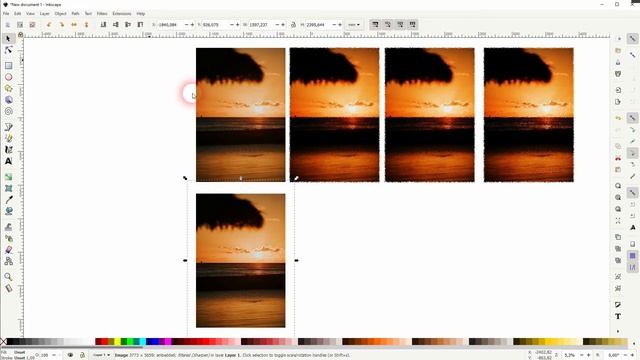The height and width of the screenshot is (360, 640).
Task: Open the Object menu
Action: pos(60,13)
